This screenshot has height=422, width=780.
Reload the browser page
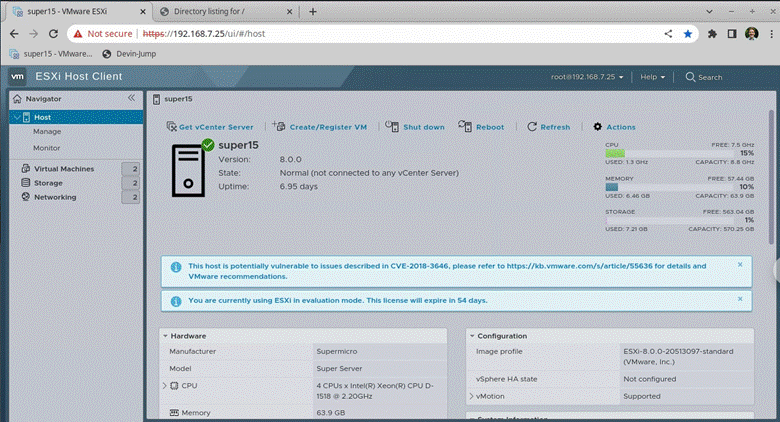pyautogui.click(x=53, y=34)
